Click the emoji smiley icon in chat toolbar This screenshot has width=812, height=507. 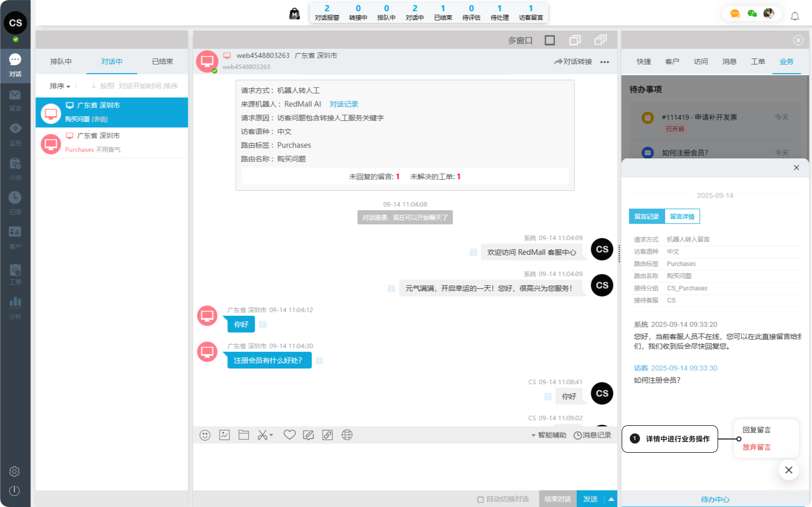click(205, 435)
